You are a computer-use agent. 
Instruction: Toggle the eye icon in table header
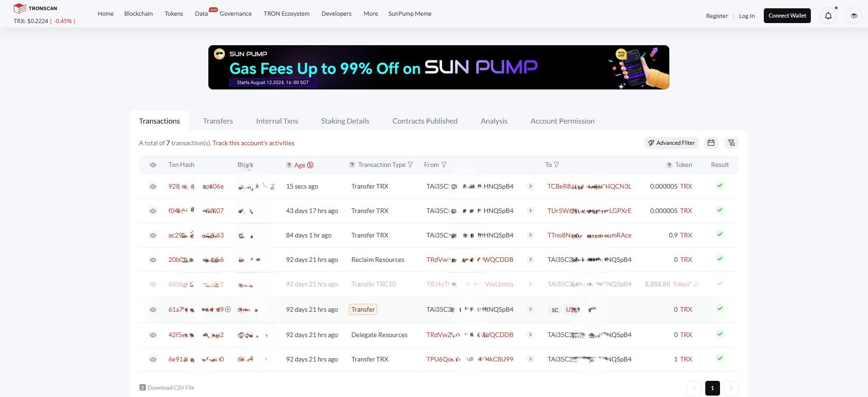tap(153, 165)
